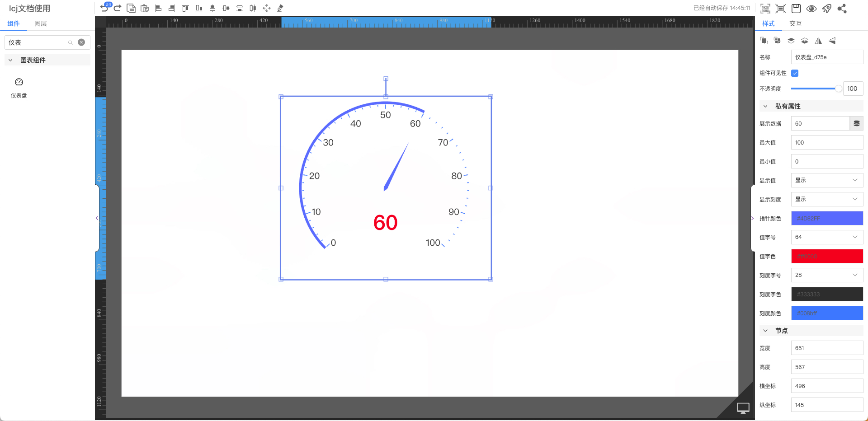Screen dimensions: 868x421
Task: Align selection to bottom edge
Action: (199, 8)
